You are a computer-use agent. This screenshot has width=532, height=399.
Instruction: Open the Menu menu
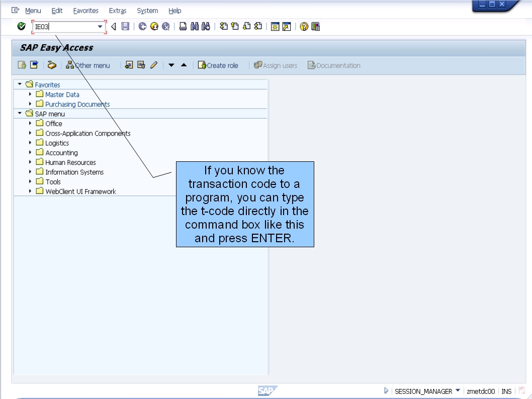[x=33, y=11]
